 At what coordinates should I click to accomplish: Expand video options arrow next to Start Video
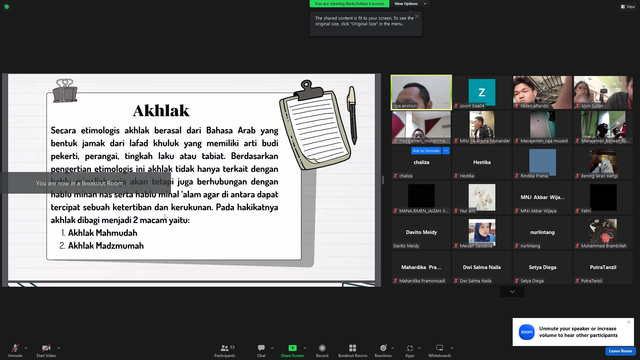coord(58,348)
